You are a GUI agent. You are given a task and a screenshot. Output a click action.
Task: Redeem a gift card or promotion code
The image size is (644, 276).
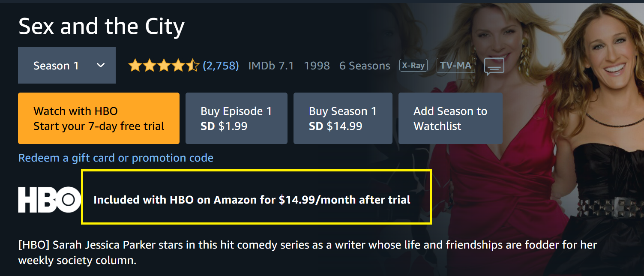tap(116, 158)
